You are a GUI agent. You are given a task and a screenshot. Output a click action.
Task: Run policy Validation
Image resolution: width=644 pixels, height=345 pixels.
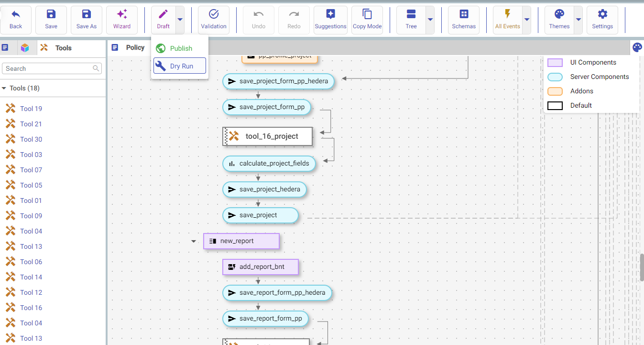[x=214, y=20]
